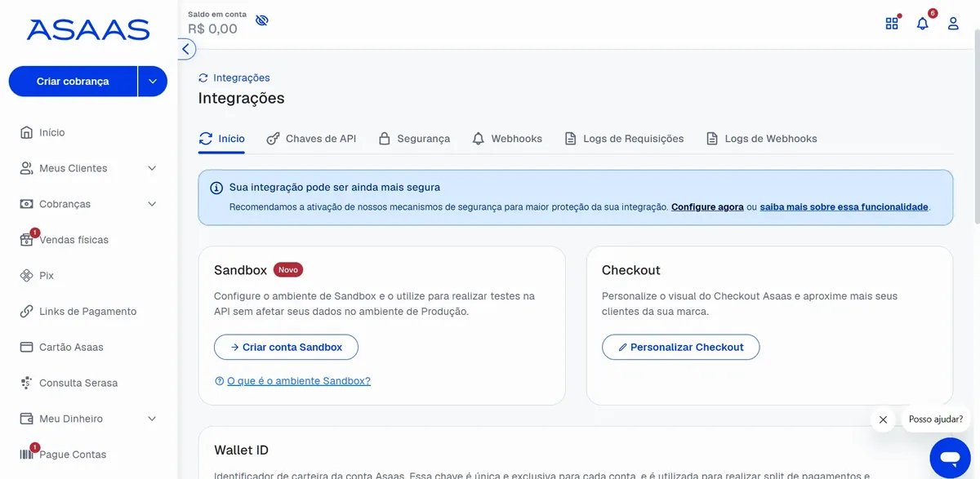
Task: Close the Posso ajudar? chat prompt
Action: pos(883,419)
